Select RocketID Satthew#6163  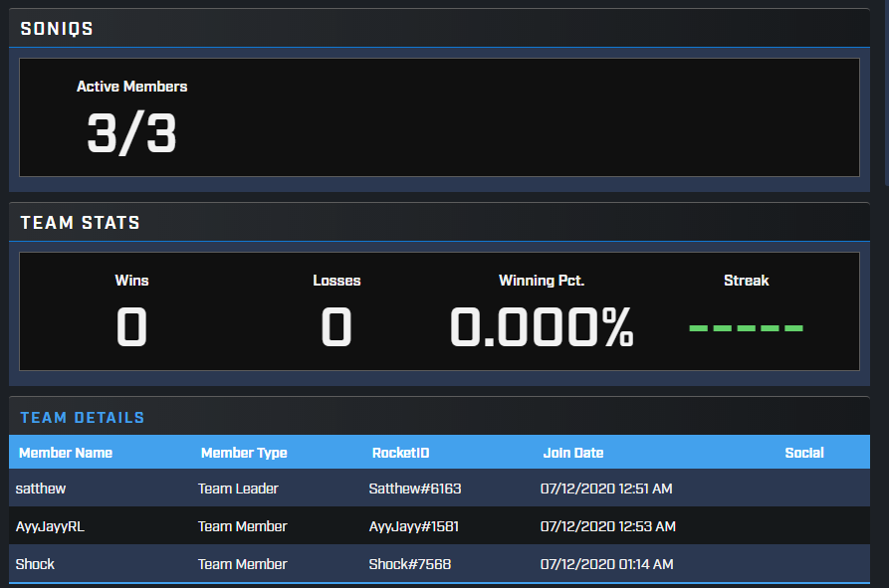coord(415,489)
